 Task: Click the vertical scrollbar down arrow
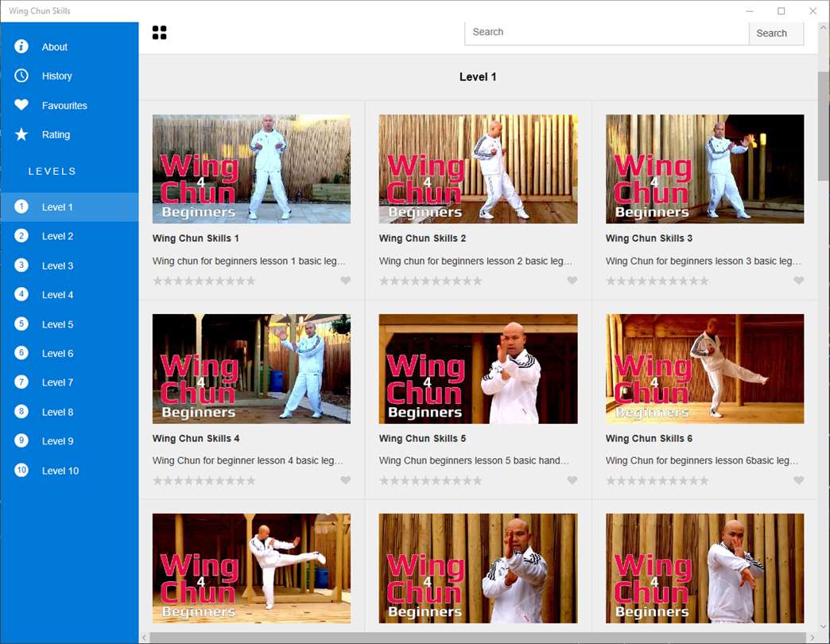click(823, 627)
